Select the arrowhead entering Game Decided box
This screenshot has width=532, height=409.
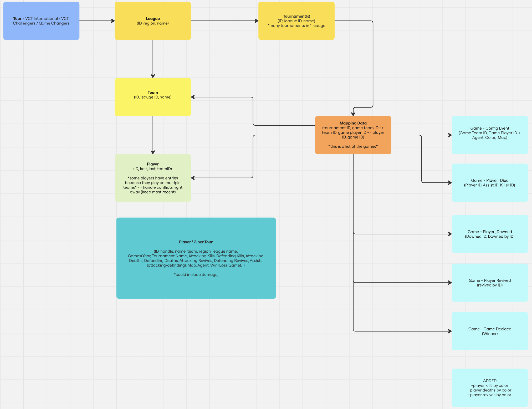[450, 331]
